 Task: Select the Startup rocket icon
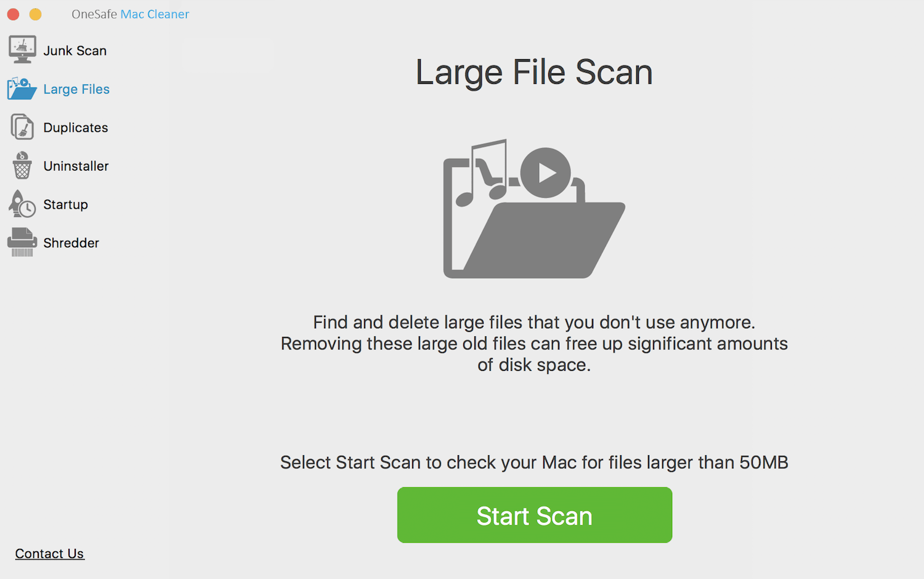pyautogui.click(x=22, y=204)
